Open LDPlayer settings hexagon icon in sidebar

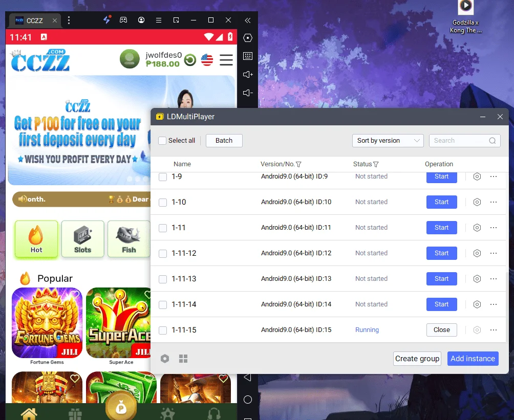[x=248, y=38]
